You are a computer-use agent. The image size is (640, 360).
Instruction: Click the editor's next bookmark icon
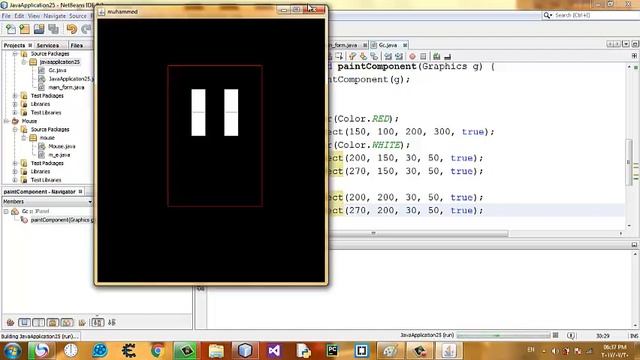tap(363, 56)
